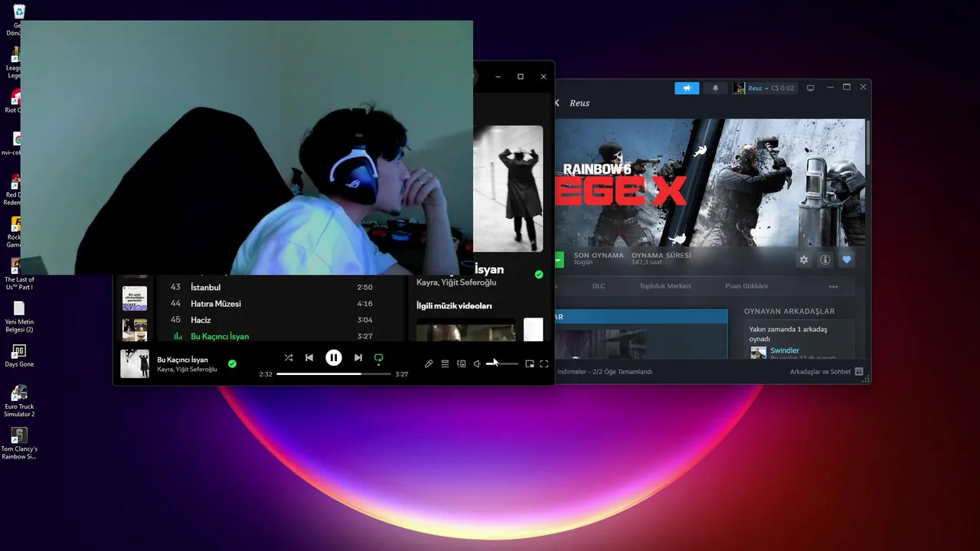Select the Days Gone desktop icon

(19, 355)
